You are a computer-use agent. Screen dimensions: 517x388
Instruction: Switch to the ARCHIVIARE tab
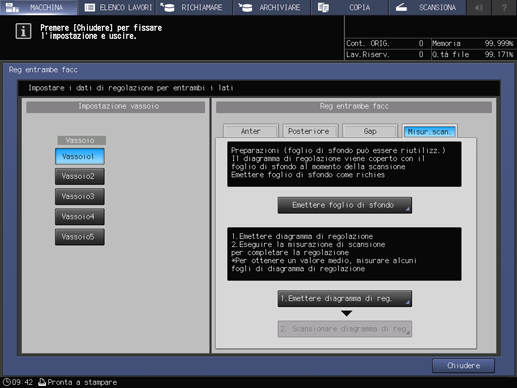272,7
